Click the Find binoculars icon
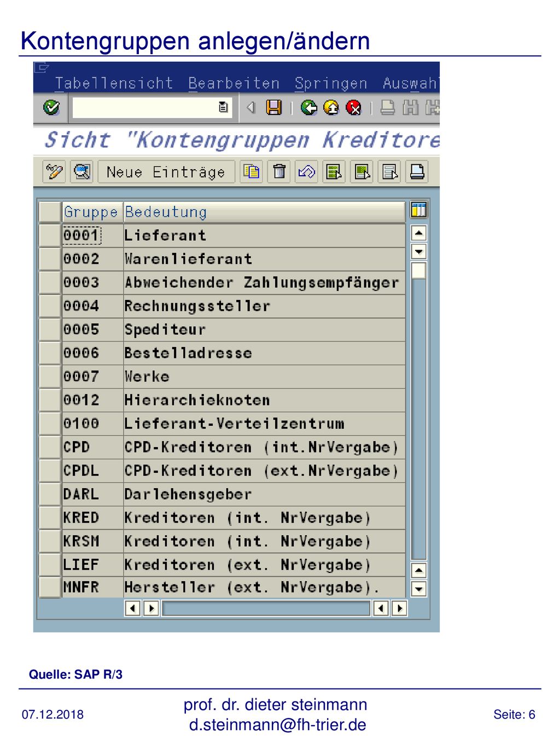The height and width of the screenshot is (747, 560). (410, 107)
